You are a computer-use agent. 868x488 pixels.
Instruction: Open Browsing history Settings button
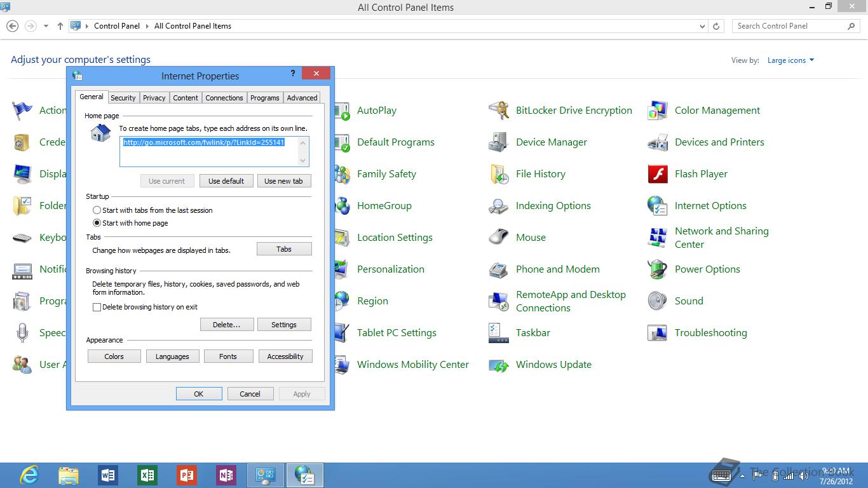coord(284,325)
